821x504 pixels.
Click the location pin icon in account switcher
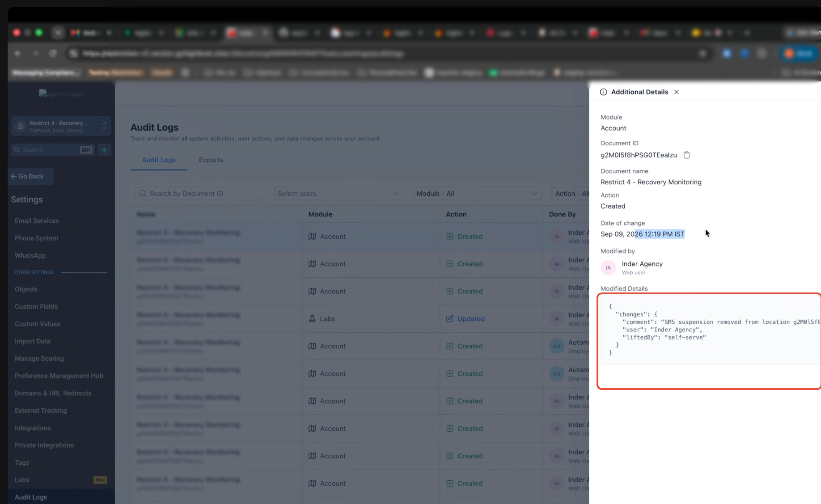(x=20, y=127)
